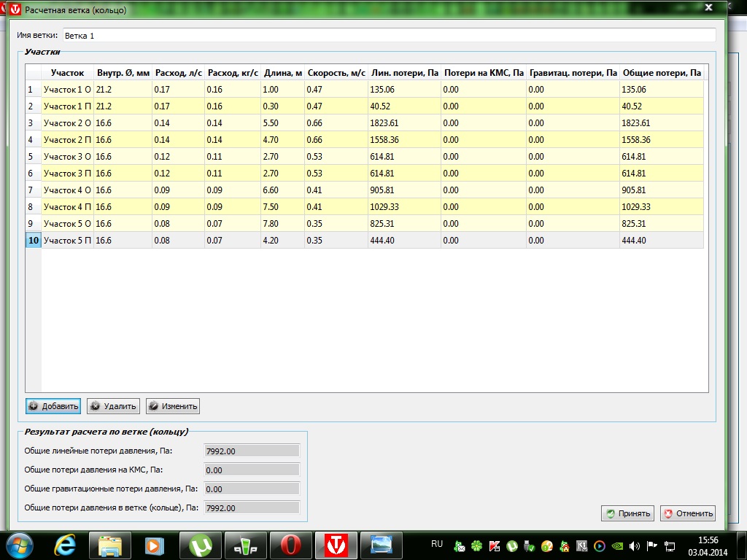The image size is (747, 560).
Task: Click the total linear losses field showing 7992.00
Action: (x=252, y=452)
